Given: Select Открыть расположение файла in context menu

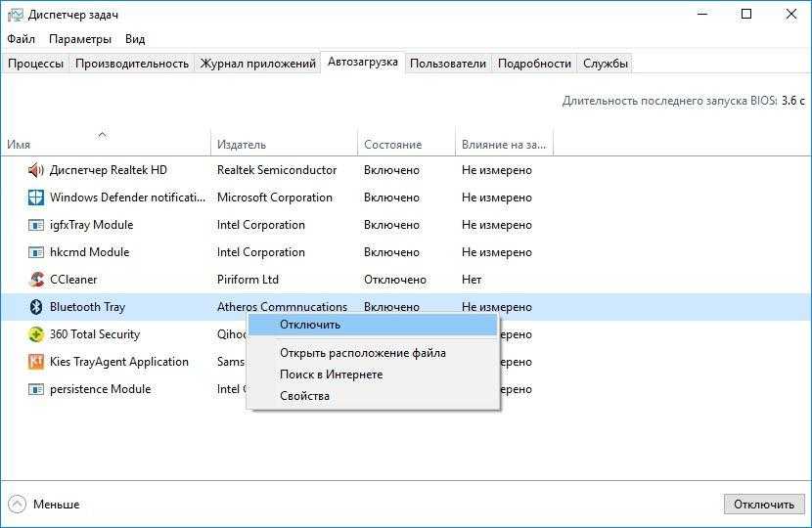Looking at the screenshot, I should 362,353.
